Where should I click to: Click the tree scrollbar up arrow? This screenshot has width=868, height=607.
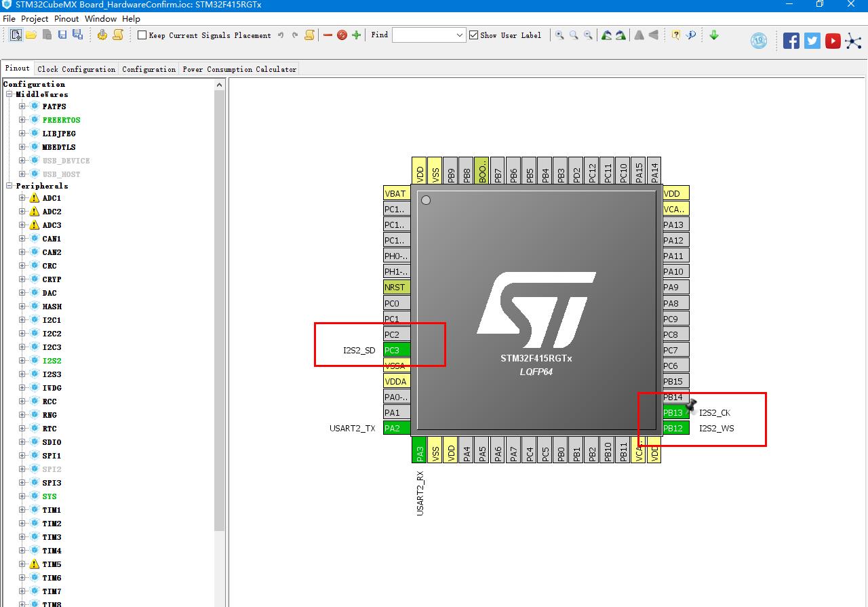220,85
